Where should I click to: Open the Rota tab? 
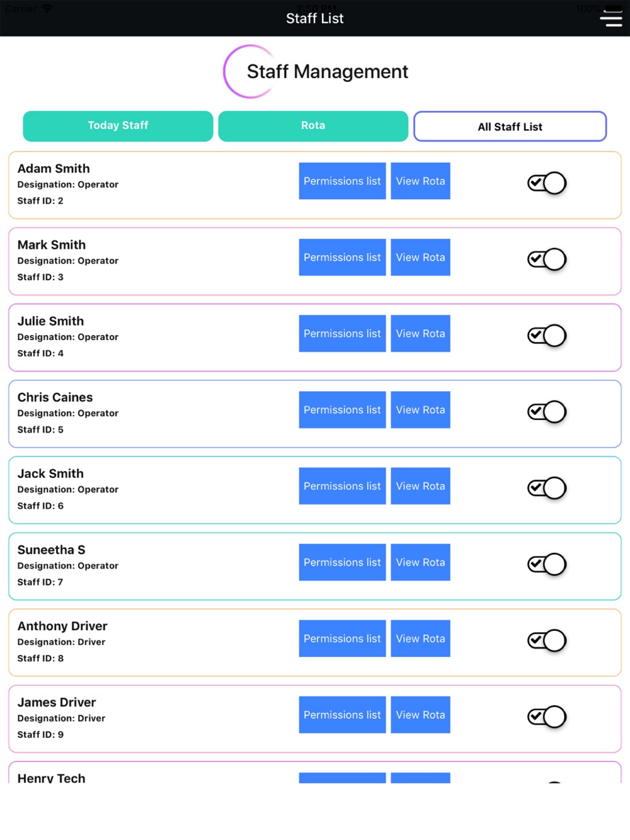313,126
